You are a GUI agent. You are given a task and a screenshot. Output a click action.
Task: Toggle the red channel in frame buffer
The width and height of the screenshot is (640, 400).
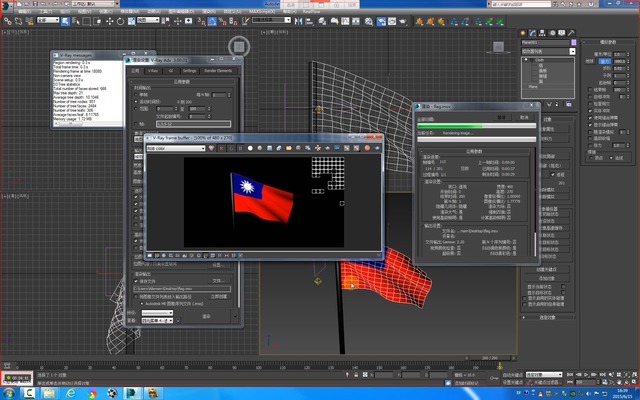point(221,148)
